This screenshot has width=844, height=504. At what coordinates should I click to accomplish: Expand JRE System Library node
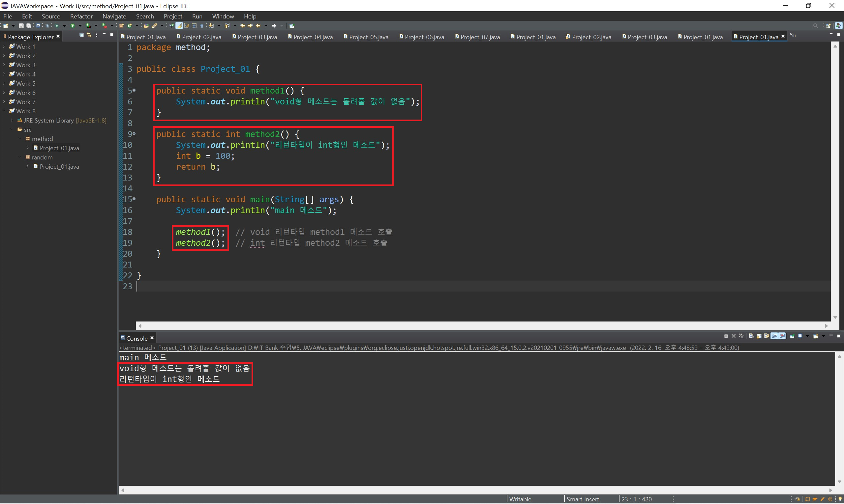tap(12, 120)
